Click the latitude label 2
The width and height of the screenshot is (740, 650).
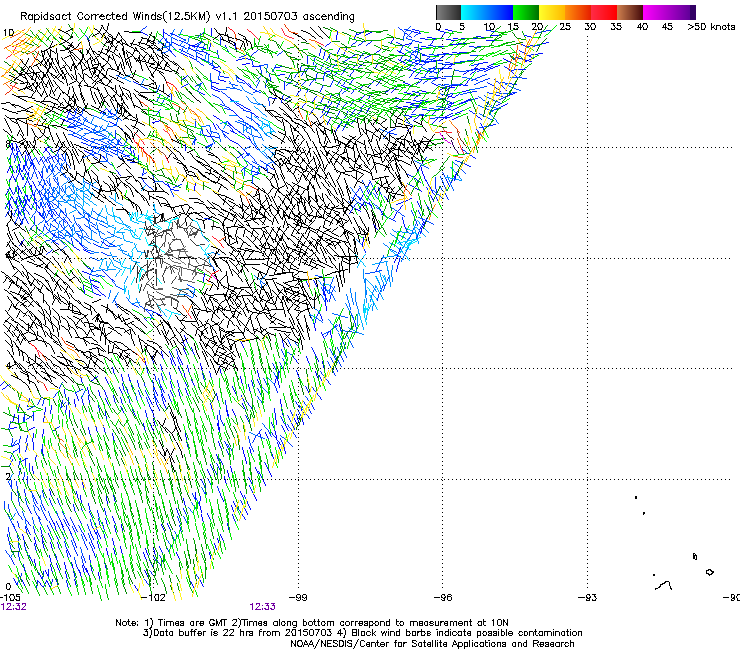pyautogui.click(x=8, y=477)
